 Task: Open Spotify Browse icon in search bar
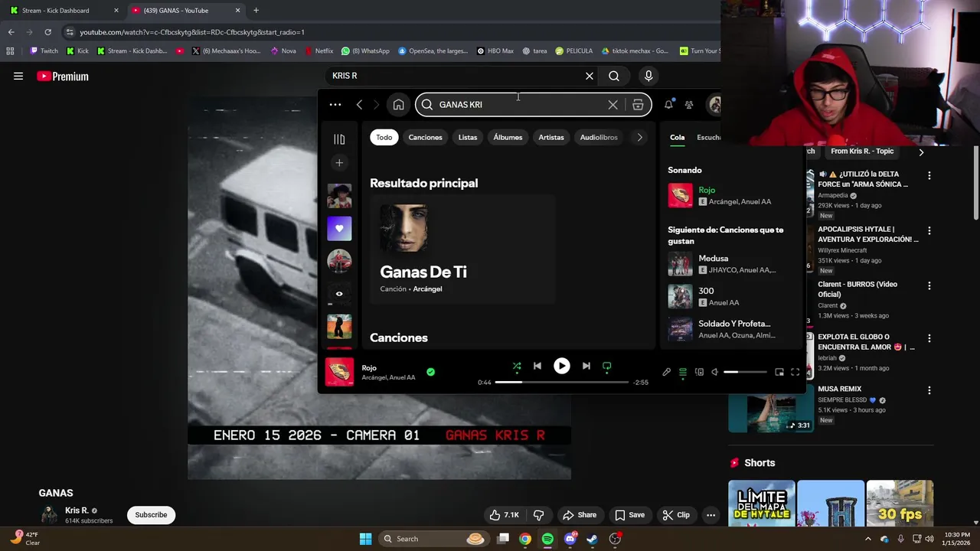[x=638, y=105]
